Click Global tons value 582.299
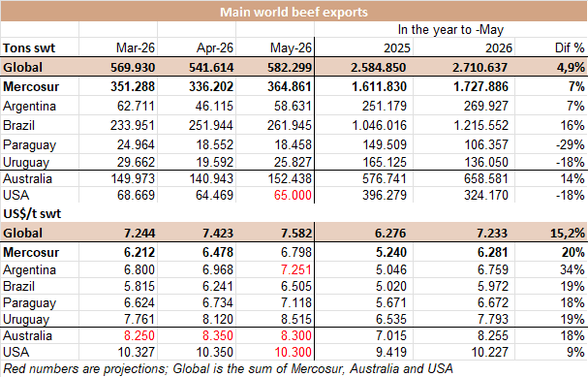The image size is (588, 377). pyautogui.click(x=290, y=68)
